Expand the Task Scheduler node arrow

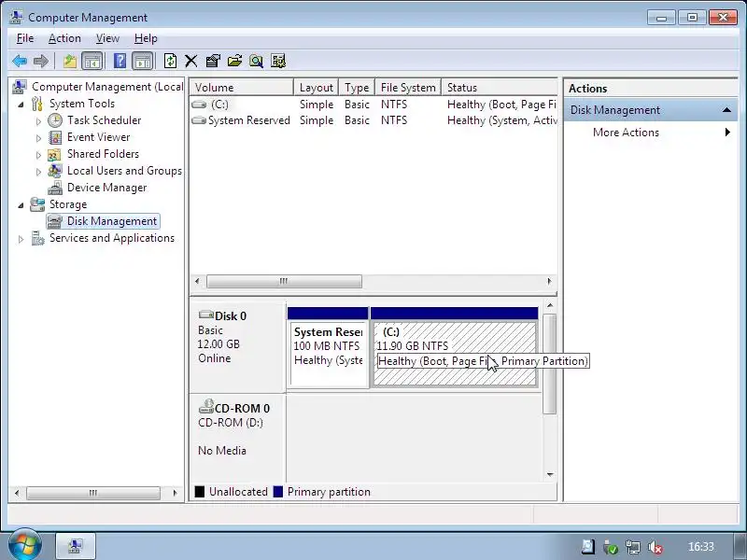point(38,121)
